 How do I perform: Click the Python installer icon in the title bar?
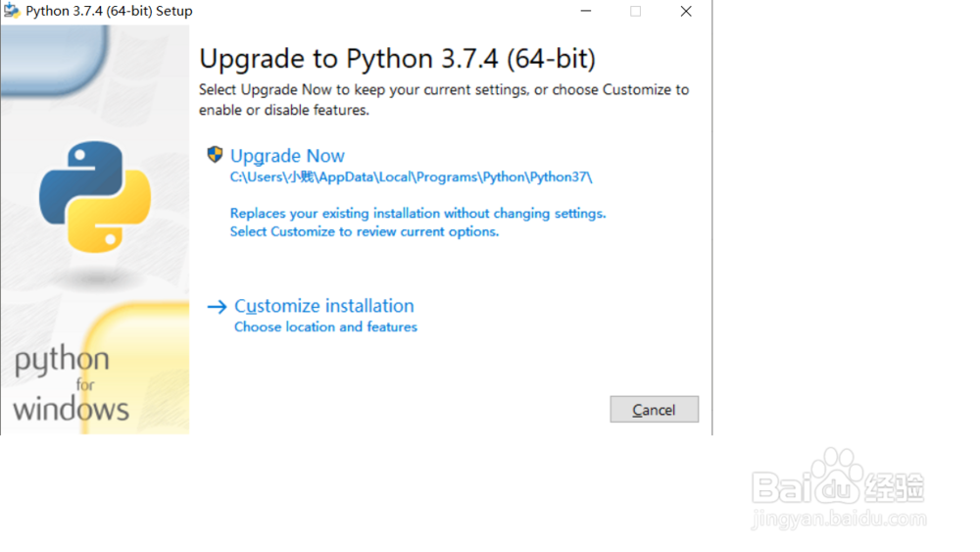[11, 11]
